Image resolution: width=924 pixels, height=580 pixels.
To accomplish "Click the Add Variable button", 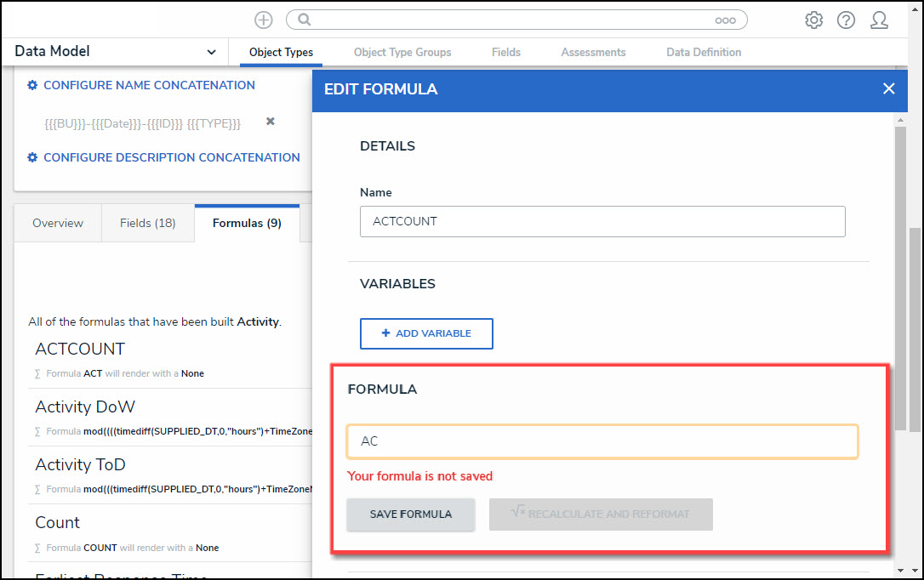I will 426,333.
